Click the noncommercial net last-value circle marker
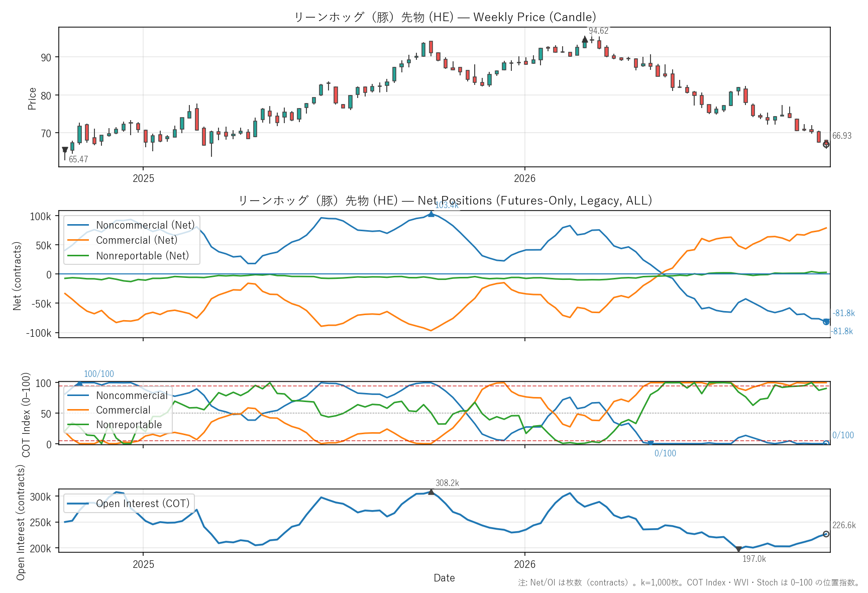The image size is (868, 593). pyautogui.click(x=826, y=322)
